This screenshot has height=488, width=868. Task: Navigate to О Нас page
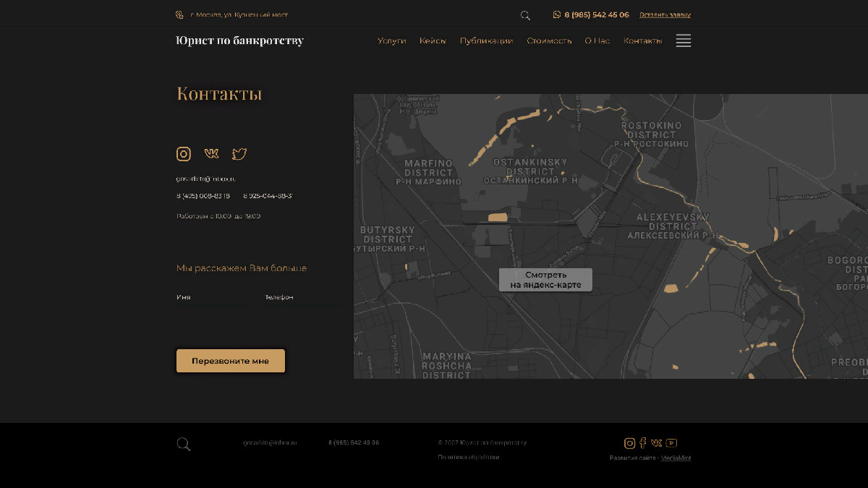(x=597, y=41)
